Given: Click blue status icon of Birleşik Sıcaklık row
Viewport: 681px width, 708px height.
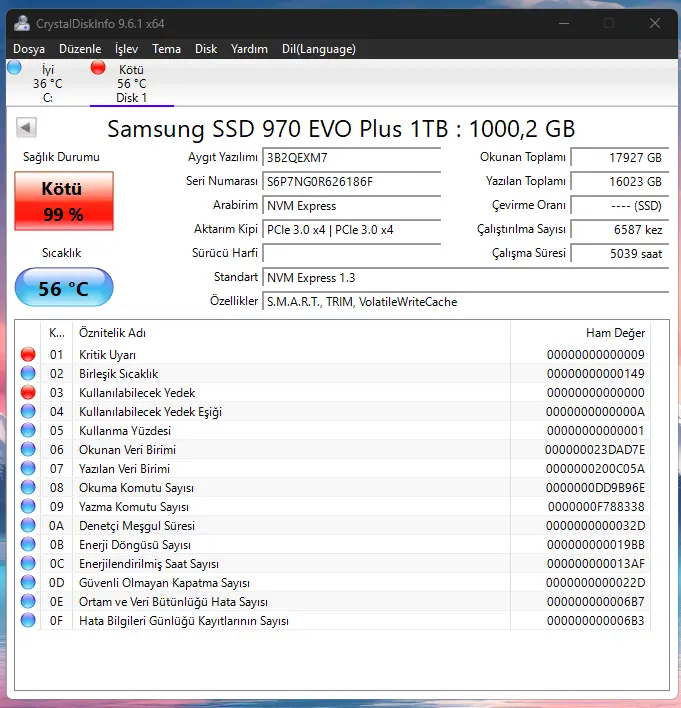Looking at the screenshot, I should point(28,373).
